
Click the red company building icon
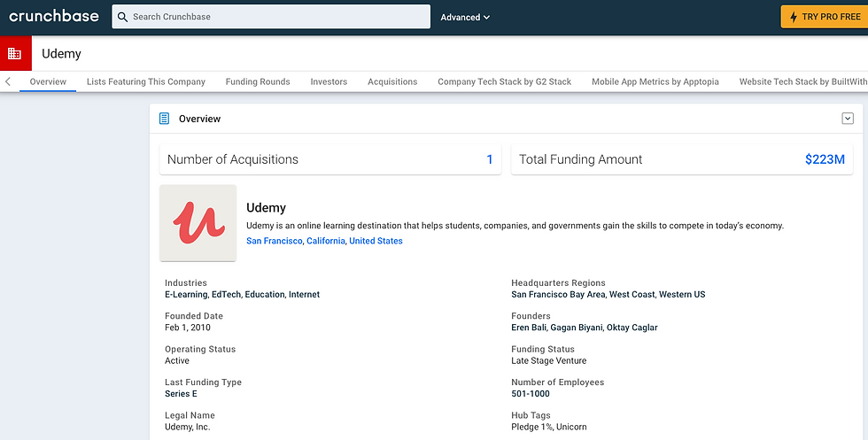pyautogui.click(x=16, y=54)
